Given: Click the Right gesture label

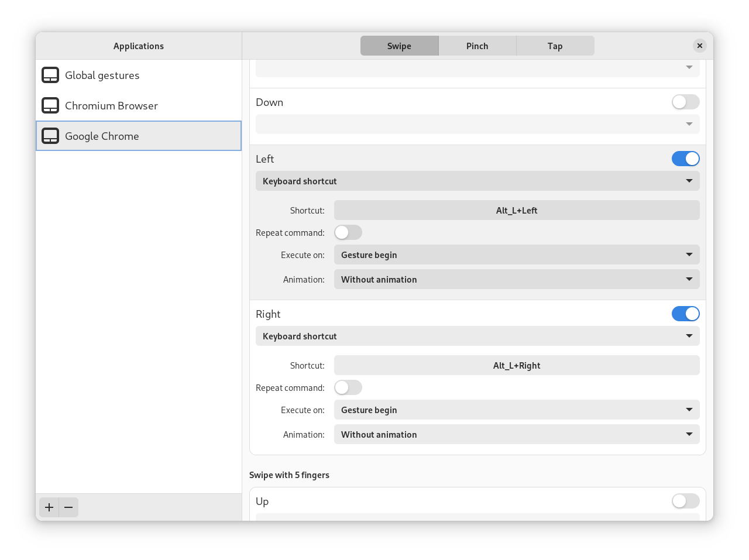Looking at the screenshot, I should coord(268,314).
